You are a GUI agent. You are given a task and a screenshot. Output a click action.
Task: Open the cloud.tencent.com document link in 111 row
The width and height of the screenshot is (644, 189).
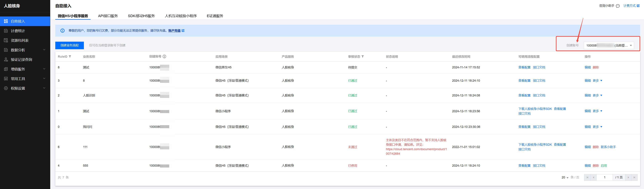tap(416, 152)
